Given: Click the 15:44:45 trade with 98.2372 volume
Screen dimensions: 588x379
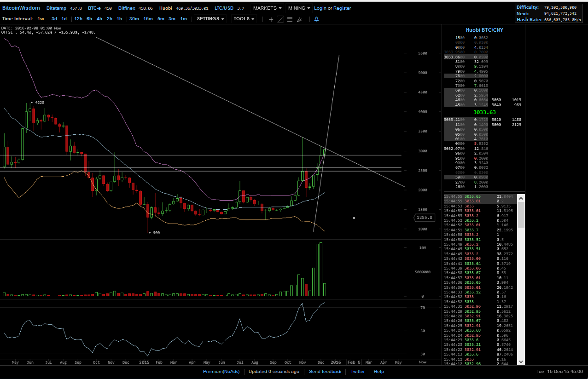Looking at the screenshot, I should point(479,254).
